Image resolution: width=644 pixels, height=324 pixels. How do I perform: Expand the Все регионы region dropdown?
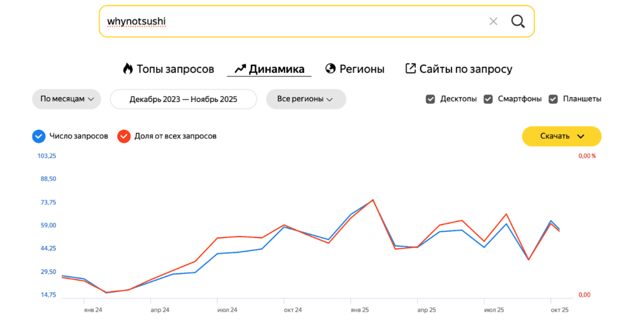[x=306, y=99]
